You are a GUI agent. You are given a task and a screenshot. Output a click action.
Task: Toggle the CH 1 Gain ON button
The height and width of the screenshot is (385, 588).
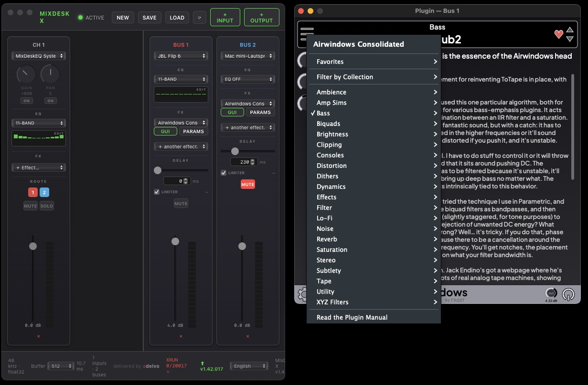coord(26,101)
